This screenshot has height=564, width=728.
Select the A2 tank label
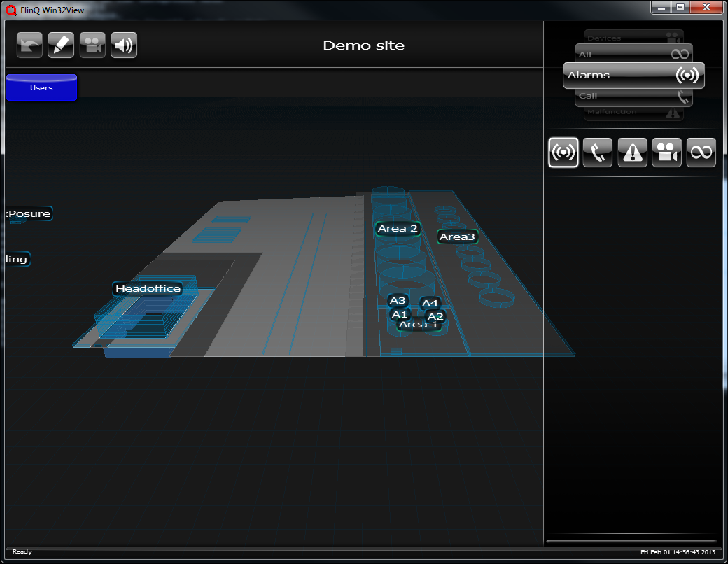435,317
